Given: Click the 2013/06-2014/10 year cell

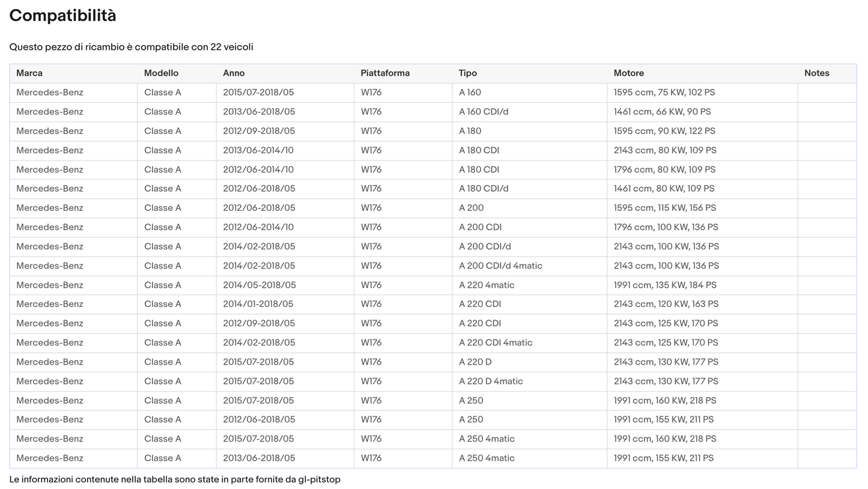Looking at the screenshot, I should [258, 150].
